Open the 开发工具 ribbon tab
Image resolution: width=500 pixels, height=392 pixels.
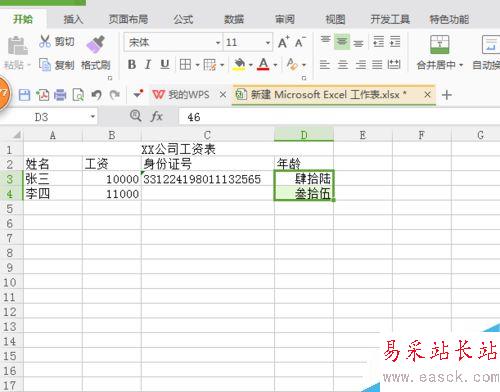[x=390, y=19]
